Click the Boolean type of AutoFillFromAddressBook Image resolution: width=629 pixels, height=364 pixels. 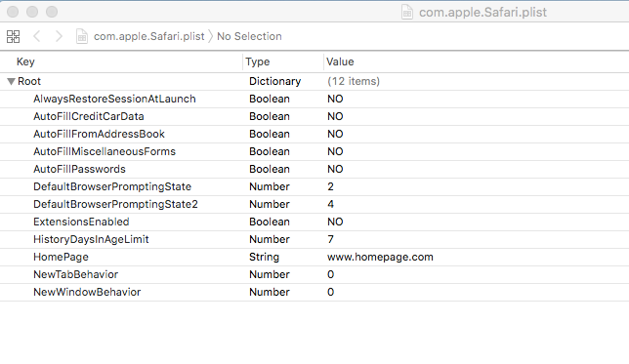[x=270, y=134]
